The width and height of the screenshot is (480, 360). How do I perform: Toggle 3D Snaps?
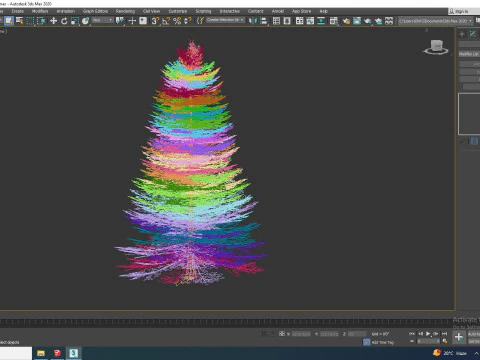[x=155, y=21]
